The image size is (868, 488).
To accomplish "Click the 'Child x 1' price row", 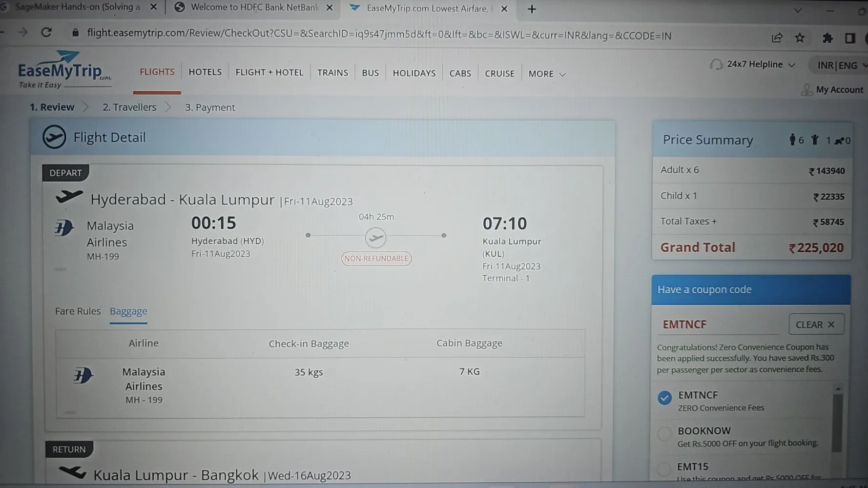I will click(x=752, y=196).
